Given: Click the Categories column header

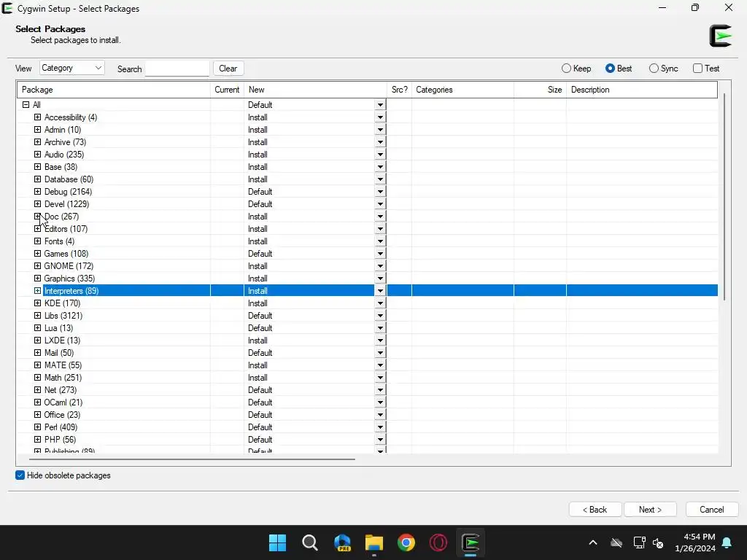Looking at the screenshot, I should pos(462,90).
